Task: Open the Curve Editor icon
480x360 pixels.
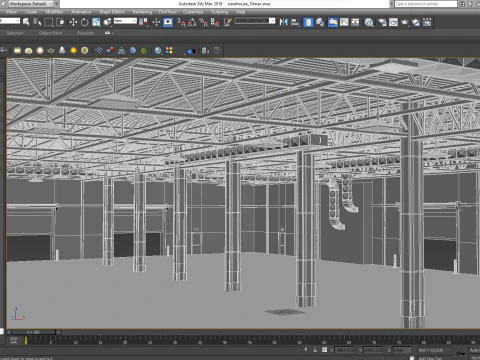Action: [x=344, y=22]
